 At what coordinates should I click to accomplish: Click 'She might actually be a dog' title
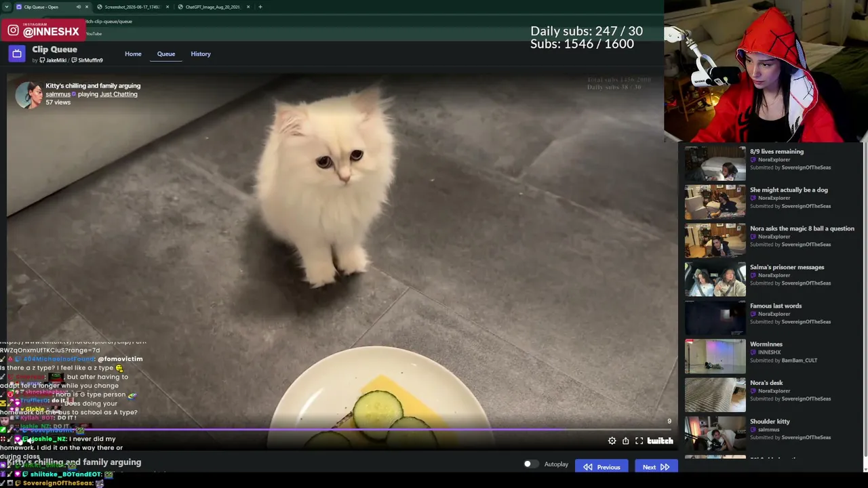tap(789, 190)
